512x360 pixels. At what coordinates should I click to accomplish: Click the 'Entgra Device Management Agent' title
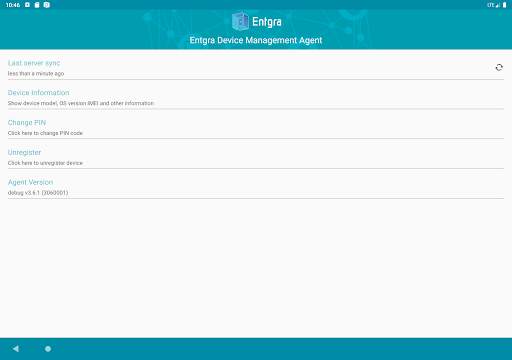click(256, 40)
